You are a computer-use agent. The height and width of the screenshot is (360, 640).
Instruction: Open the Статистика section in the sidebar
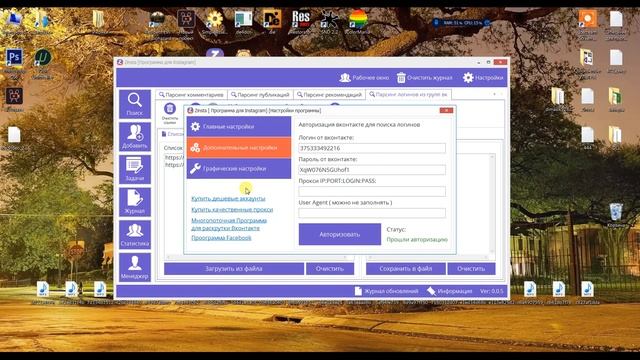click(x=135, y=235)
